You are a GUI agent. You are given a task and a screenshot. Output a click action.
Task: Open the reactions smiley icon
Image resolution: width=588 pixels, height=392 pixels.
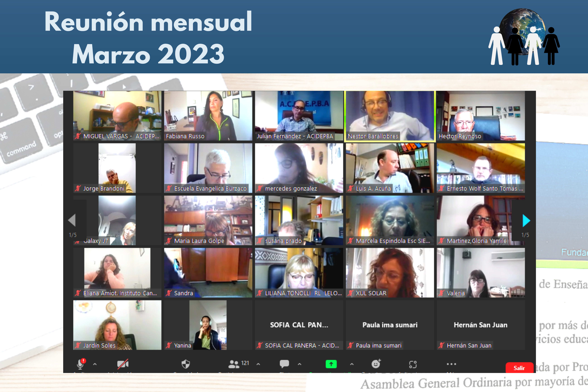[x=376, y=364]
